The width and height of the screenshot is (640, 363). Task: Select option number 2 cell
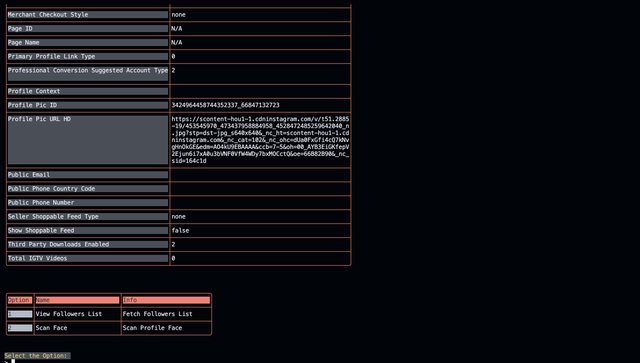(x=20, y=328)
